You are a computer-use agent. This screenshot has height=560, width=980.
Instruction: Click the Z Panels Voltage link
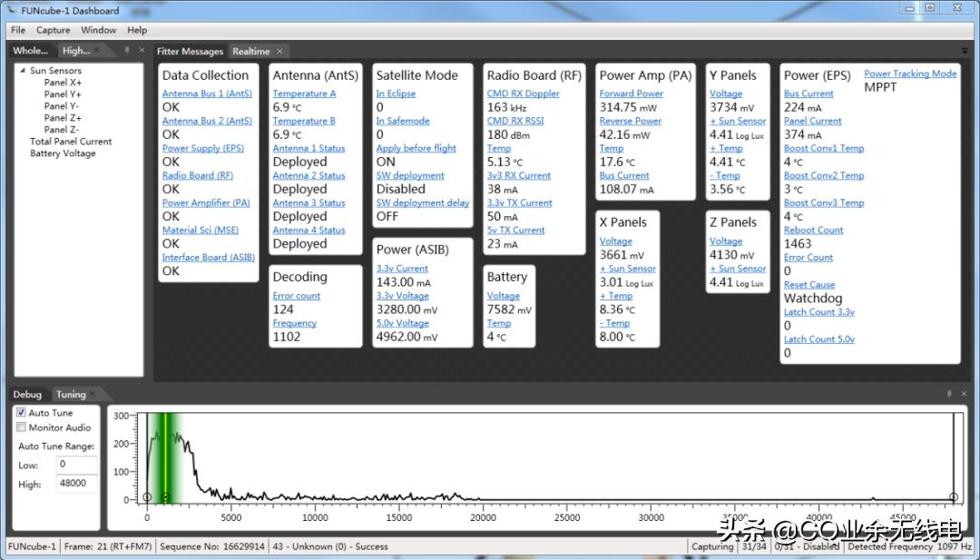726,241
